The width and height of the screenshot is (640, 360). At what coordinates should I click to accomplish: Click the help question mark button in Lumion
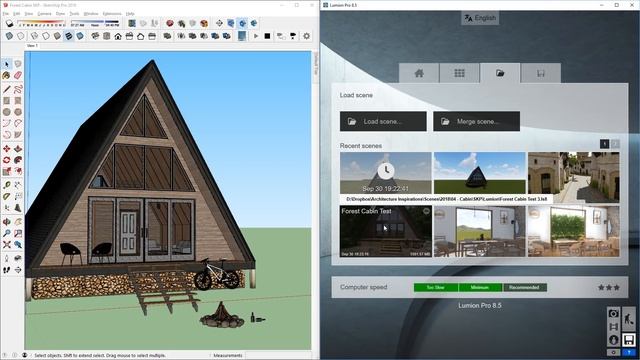coord(629,352)
